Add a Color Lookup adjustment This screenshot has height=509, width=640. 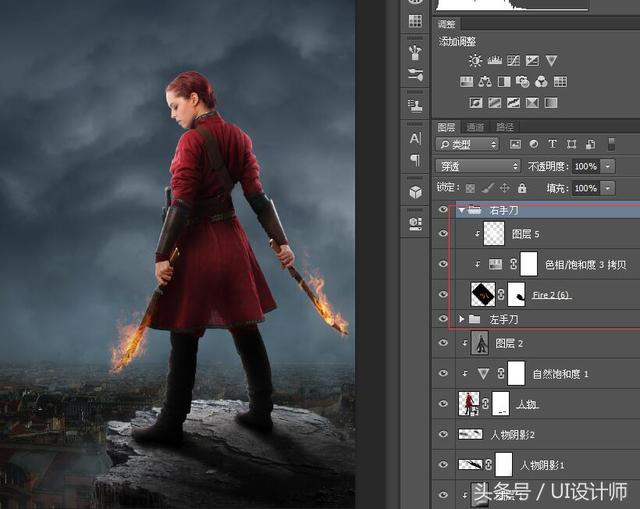[x=560, y=82]
